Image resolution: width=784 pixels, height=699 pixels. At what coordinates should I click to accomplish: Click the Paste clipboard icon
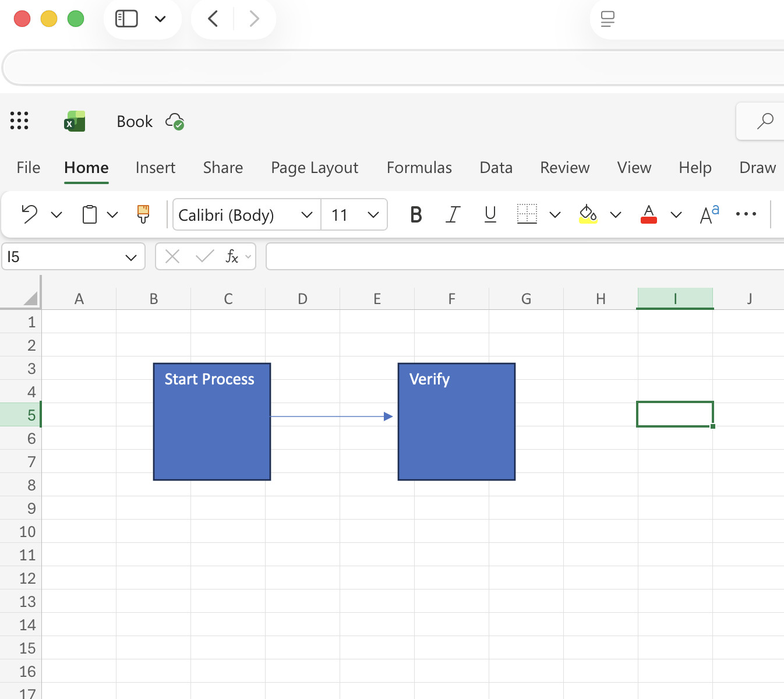(x=89, y=214)
